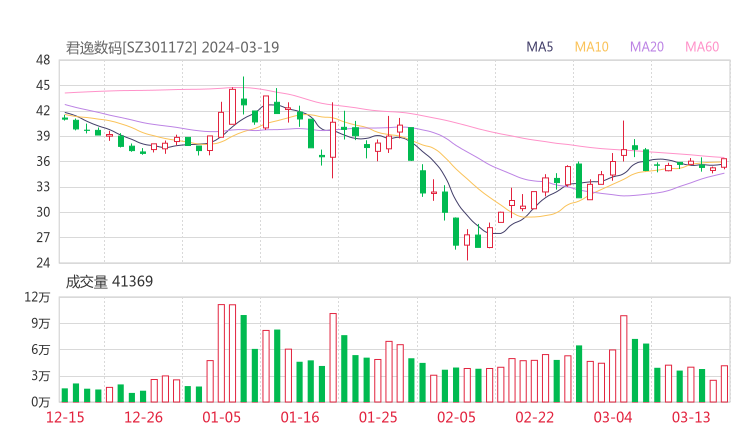Click the 6万 volume axis label
This screenshot has height=440, width=740.
pyautogui.click(x=41, y=350)
